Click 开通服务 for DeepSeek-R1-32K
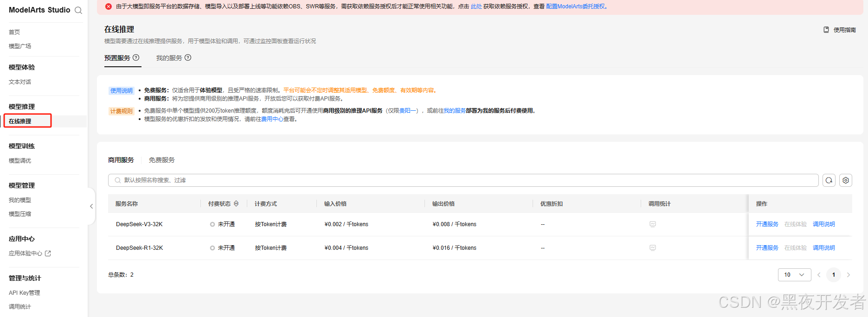Viewport: 868px width, 317px height. pyautogui.click(x=767, y=248)
